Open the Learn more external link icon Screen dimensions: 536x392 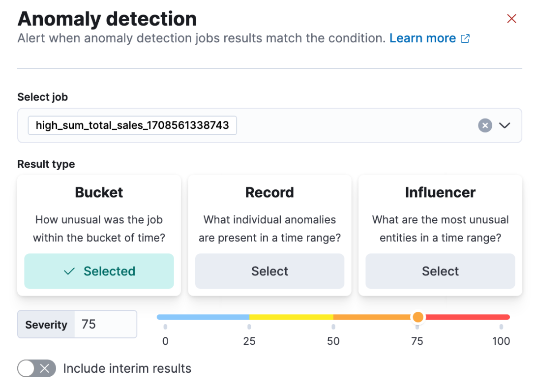465,38
